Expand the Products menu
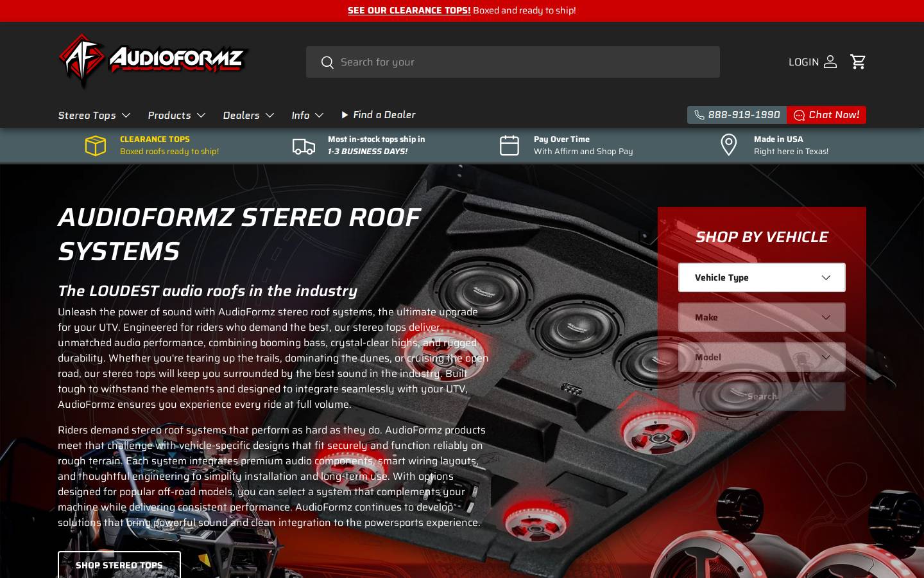The height and width of the screenshot is (578, 924). 176,115
